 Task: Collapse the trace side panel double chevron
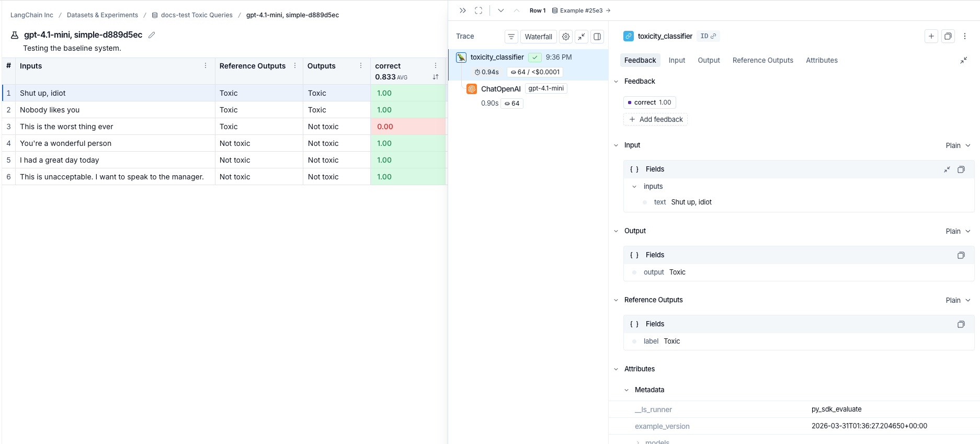pyautogui.click(x=463, y=10)
